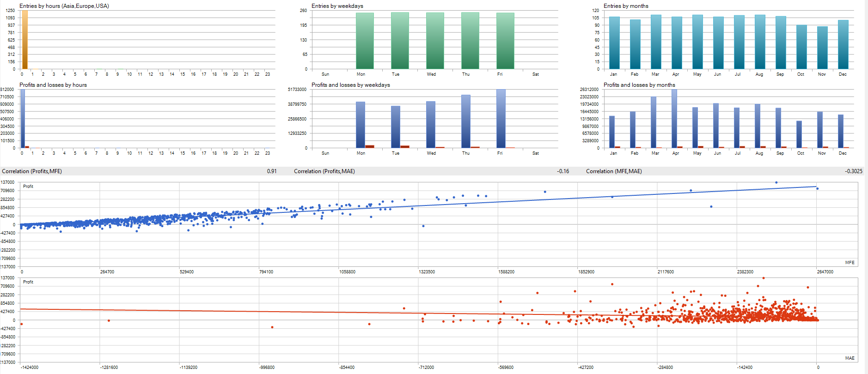
Task: Choose the blue January profit bar by months
Action: [612, 132]
